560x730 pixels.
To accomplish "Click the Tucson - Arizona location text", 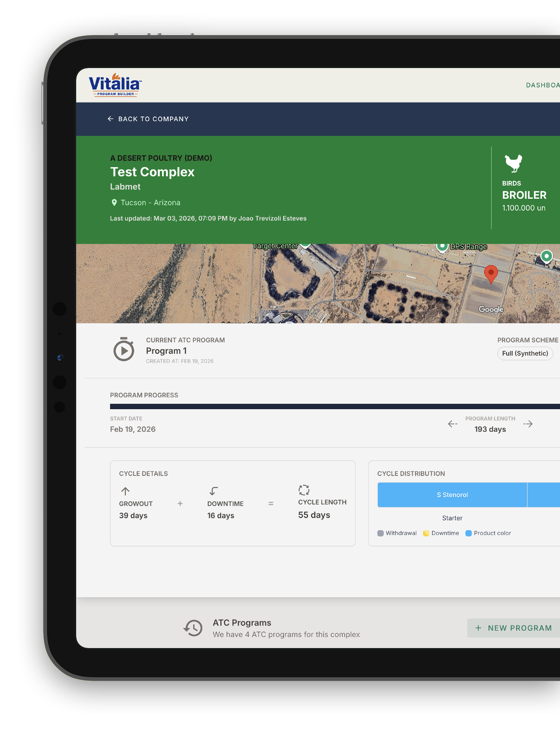I will pos(151,203).
